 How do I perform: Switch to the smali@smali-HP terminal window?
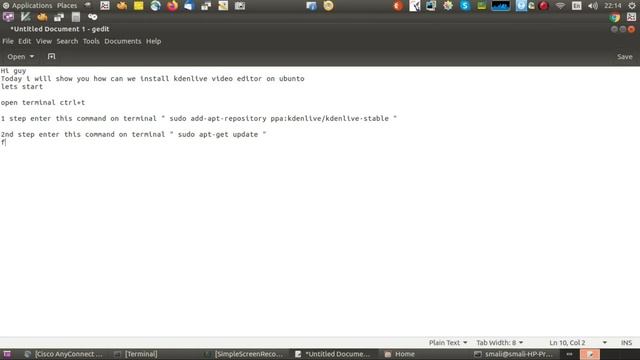coord(513,354)
